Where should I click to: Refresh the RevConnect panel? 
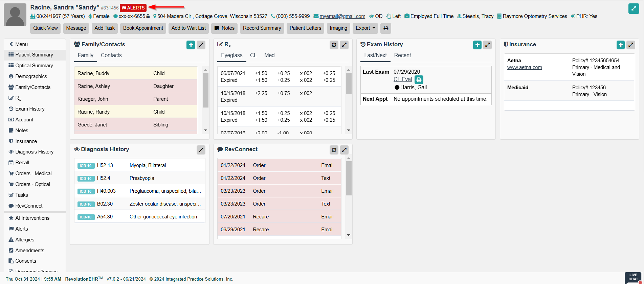(x=334, y=150)
